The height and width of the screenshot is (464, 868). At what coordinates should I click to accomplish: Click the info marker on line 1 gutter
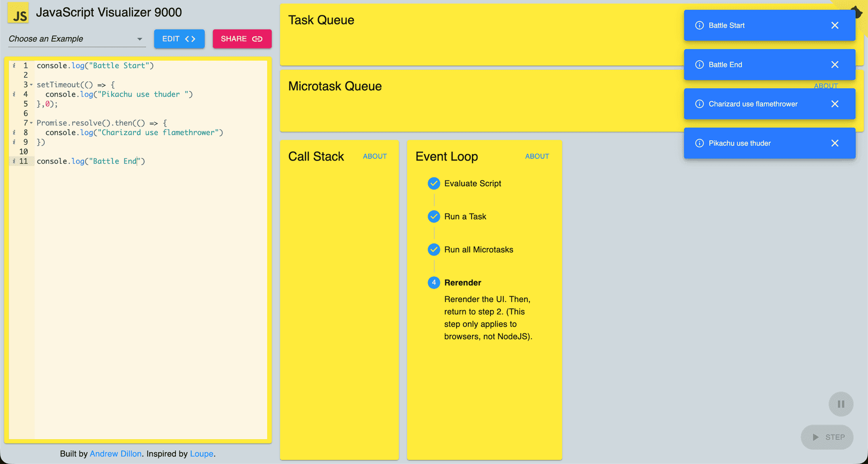[14, 66]
